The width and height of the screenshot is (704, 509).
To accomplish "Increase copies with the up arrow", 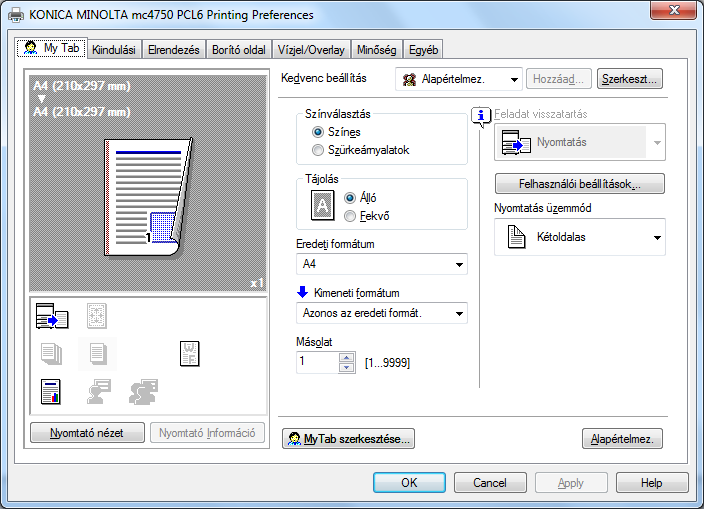I will tap(346, 358).
